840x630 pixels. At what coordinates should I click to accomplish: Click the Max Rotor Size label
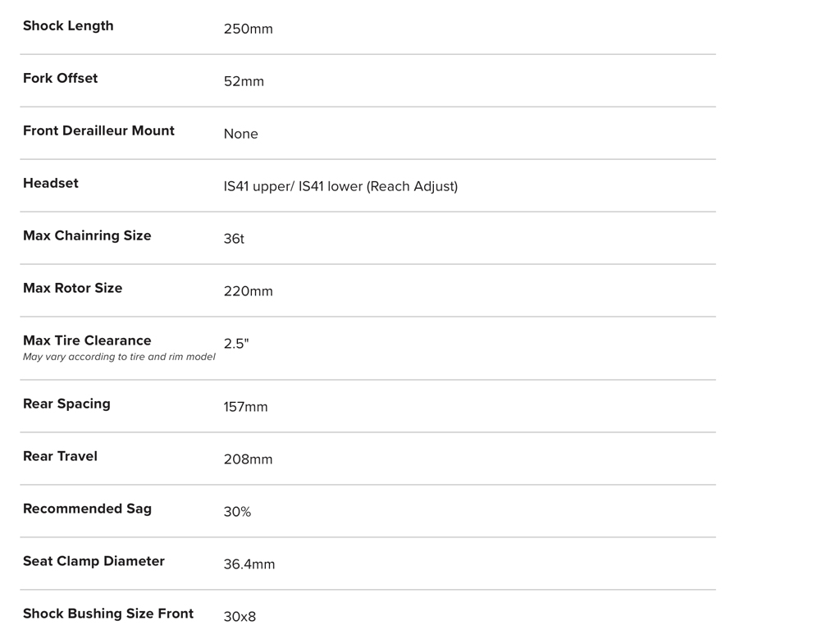coord(72,289)
